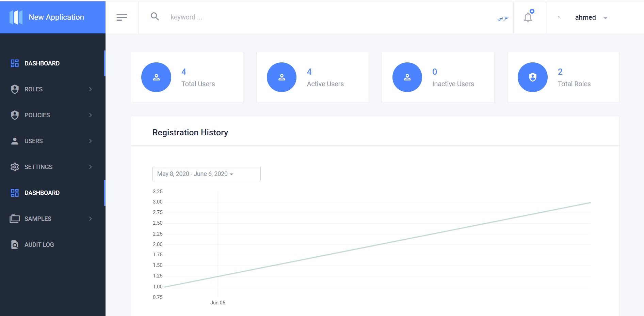Click the ahmed username label
Screen dimensions: 644x316
585,17
